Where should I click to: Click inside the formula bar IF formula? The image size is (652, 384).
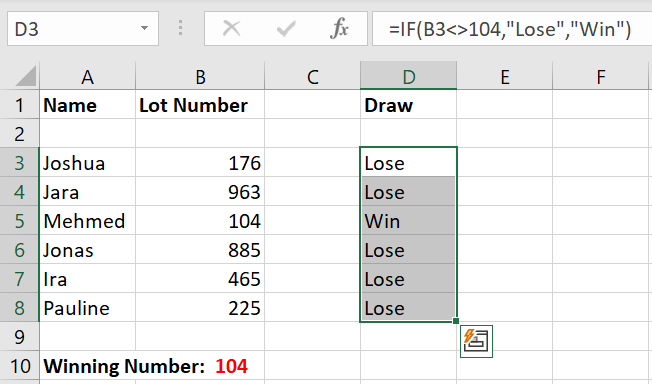coord(510,29)
